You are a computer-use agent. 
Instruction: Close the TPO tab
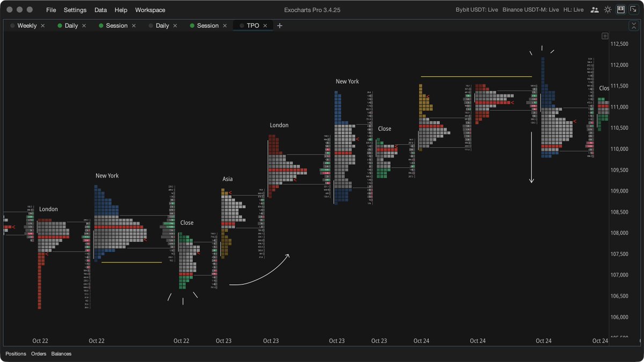click(265, 26)
